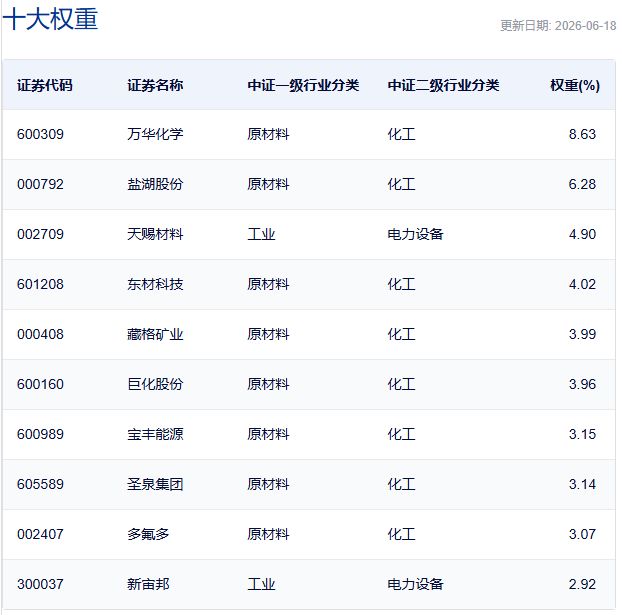This screenshot has height=615, width=622.
Task: Click 工业 in the 新宙邦 row
Action: coord(261,584)
